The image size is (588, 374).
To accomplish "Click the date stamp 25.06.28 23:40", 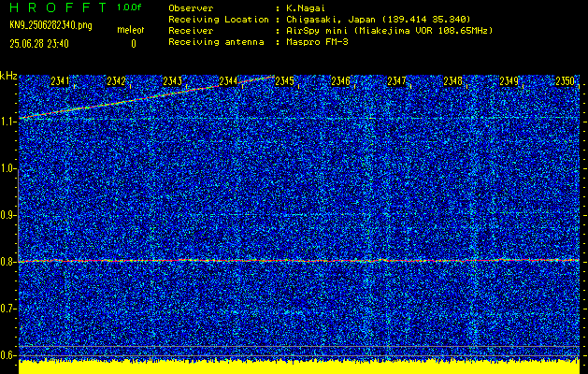I will tap(39, 44).
